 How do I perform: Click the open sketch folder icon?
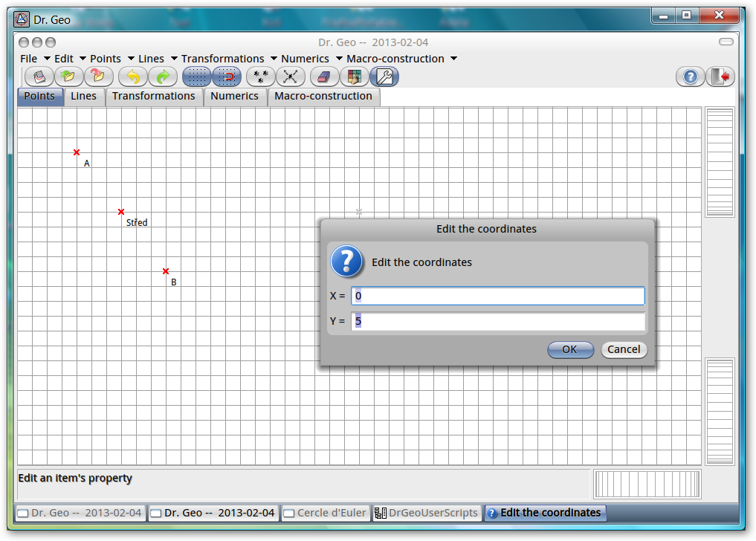tap(68, 77)
